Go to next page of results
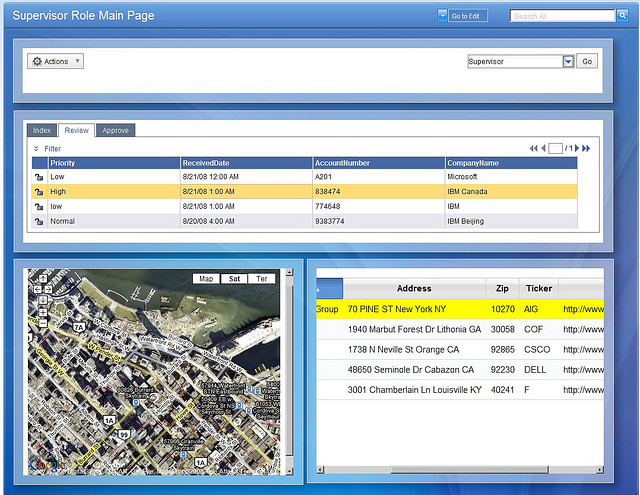The height and width of the screenshot is (495, 640). point(577,149)
